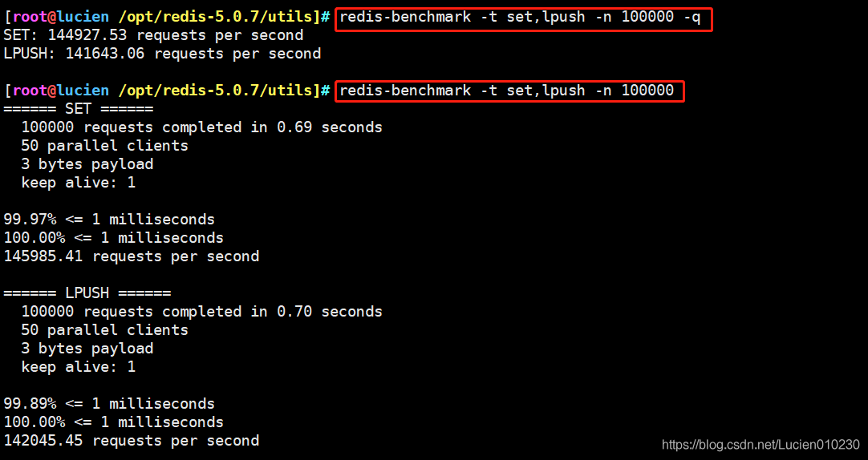Click "keep alive: 1" under the LPUSH section
868x460 pixels.
click(78, 367)
